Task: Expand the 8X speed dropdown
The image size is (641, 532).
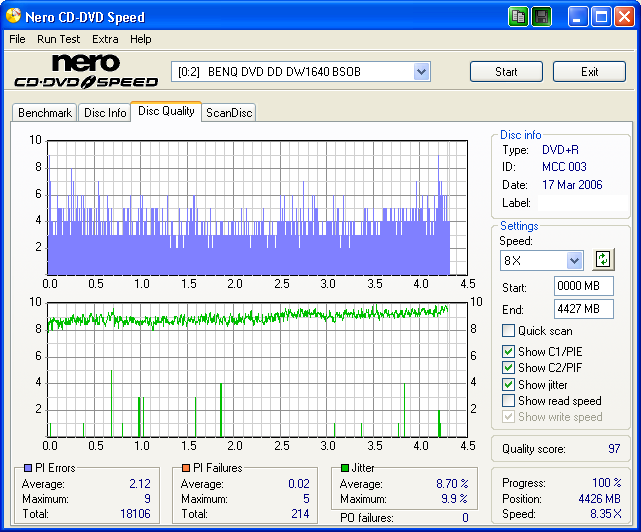Action: [574, 260]
